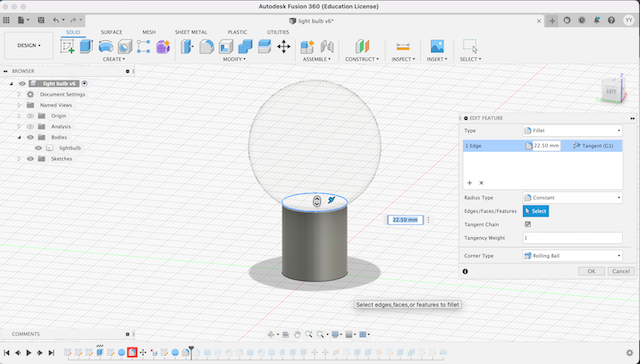Select the Create Sketch tool
The height and width of the screenshot is (364, 640).
67,47
